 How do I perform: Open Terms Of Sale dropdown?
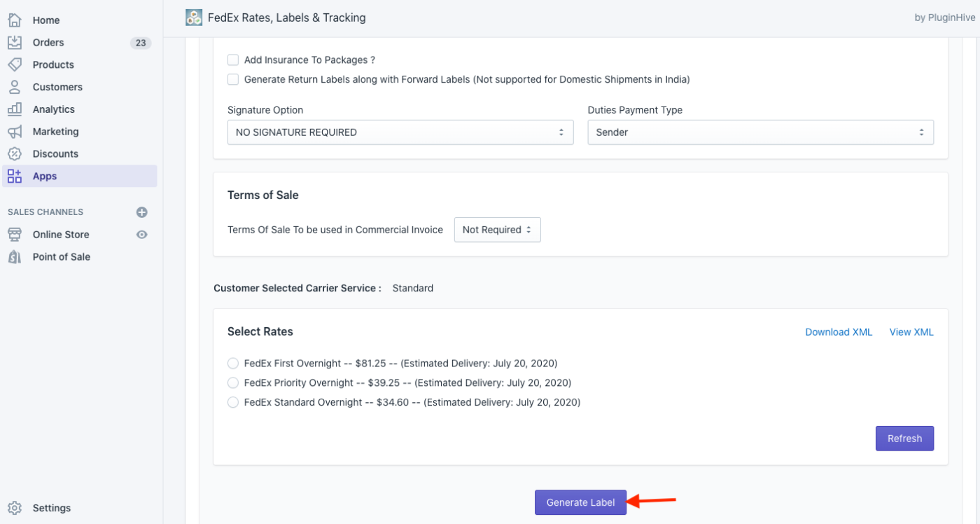click(x=498, y=230)
